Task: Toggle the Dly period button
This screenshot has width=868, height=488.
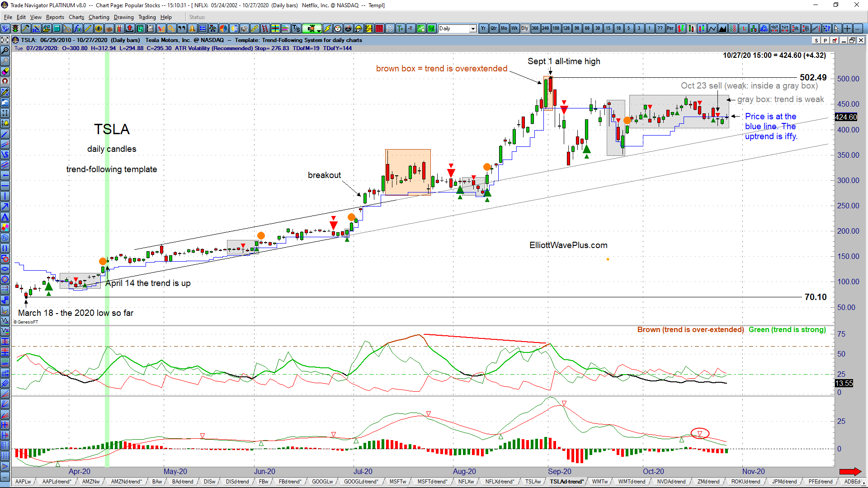Action: [525, 28]
